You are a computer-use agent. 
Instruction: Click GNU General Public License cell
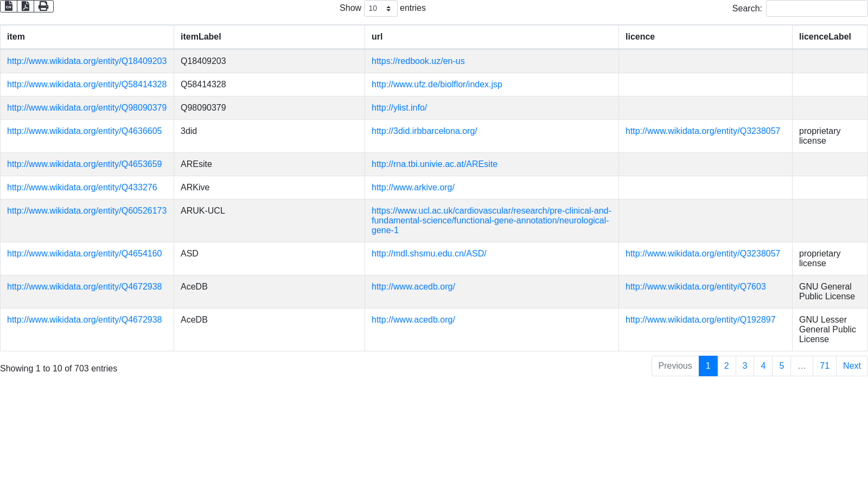[x=830, y=292]
